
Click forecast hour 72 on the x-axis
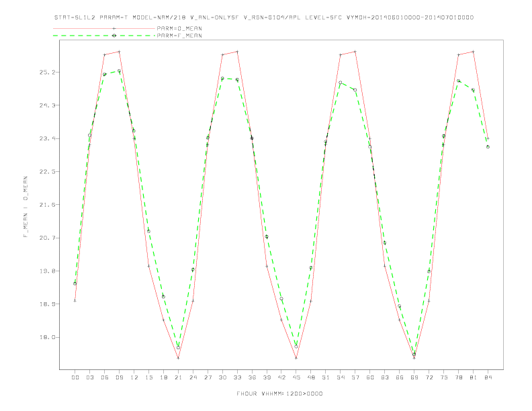[x=429, y=377]
